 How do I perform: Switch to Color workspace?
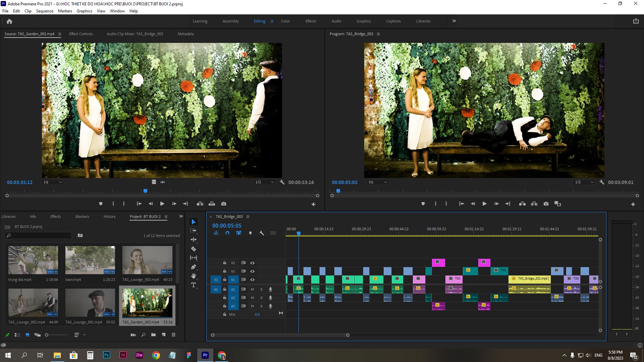pyautogui.click(x=285, y=21)
